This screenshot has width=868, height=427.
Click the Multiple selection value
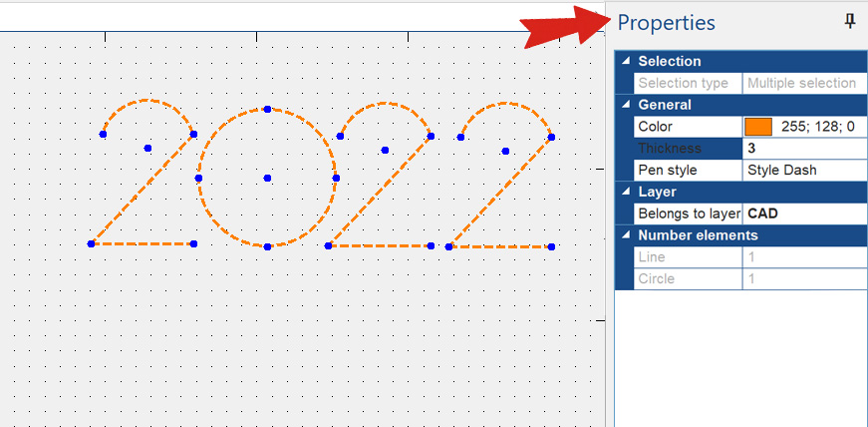801,83
